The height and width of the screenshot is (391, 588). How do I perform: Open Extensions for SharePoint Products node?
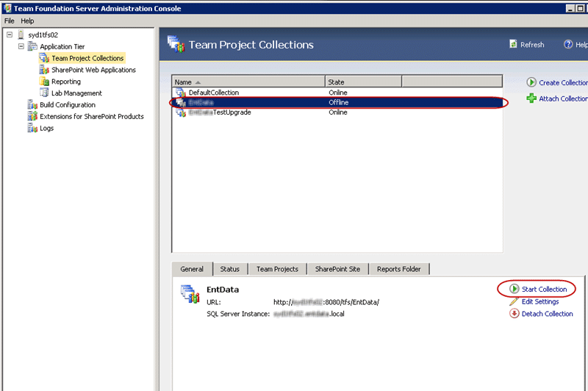coord(91,116)
